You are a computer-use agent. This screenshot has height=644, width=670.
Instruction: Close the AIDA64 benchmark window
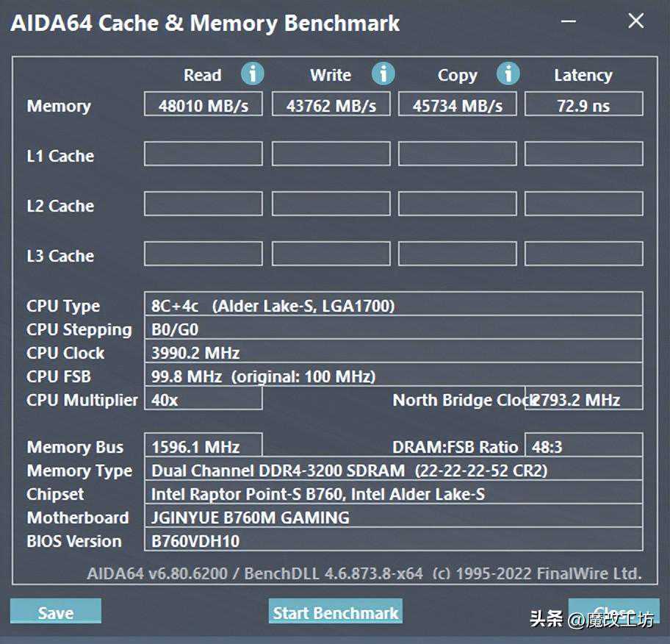click(x=635, y=21)
